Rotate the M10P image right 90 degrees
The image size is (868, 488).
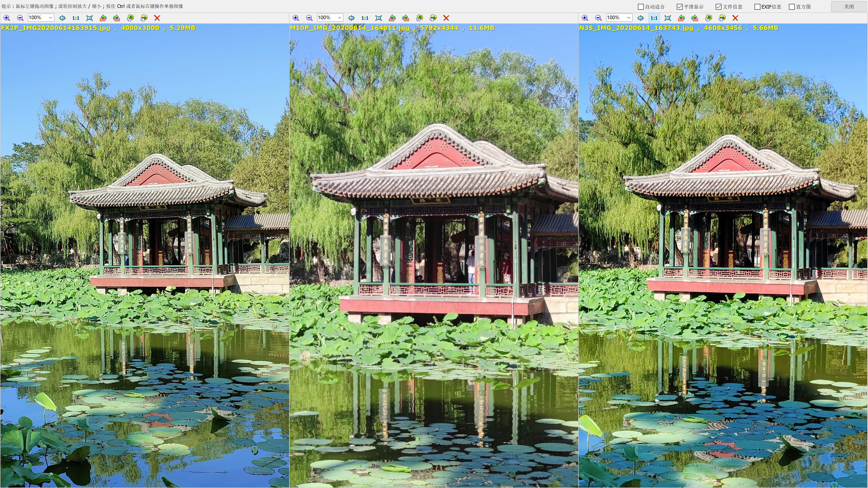coord(406,18)
